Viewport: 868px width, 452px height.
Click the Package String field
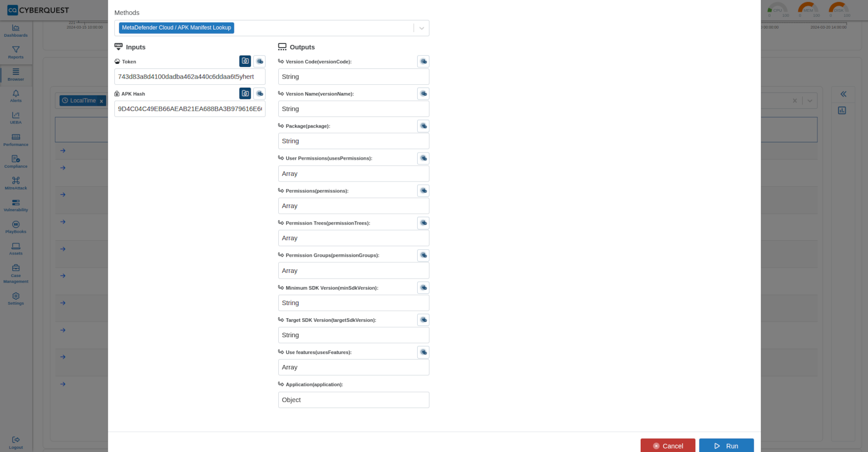tap(354, 141)
